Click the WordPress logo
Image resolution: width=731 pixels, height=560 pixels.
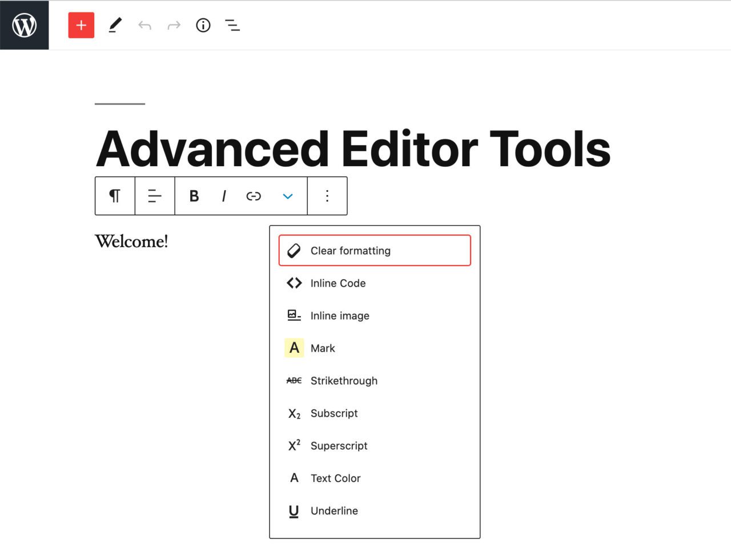(x=24, y=25)
